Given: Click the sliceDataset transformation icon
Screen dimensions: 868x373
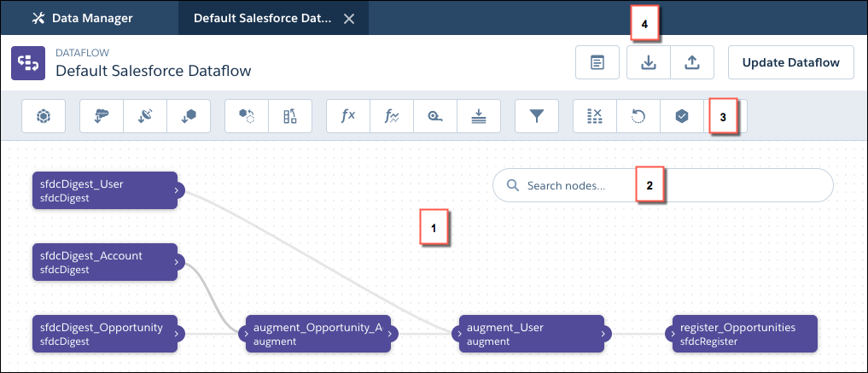Looking at the screenshot, I should point(595,117).
